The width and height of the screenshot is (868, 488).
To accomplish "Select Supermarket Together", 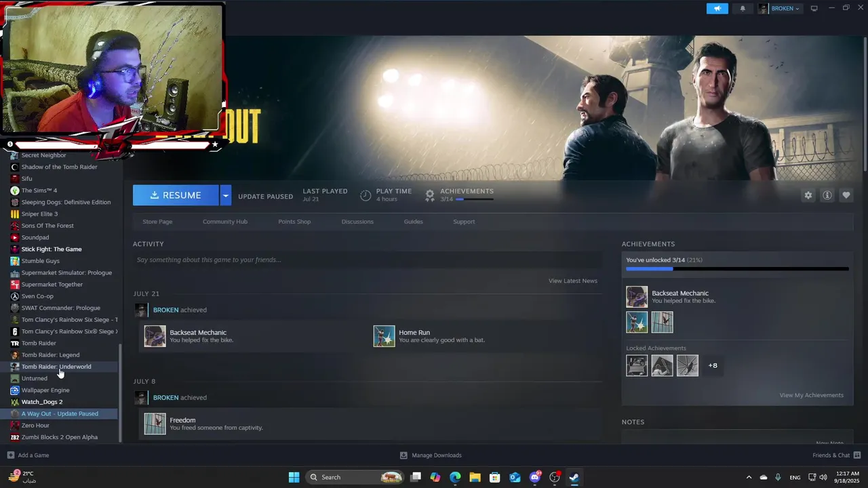I will (52, 285).
